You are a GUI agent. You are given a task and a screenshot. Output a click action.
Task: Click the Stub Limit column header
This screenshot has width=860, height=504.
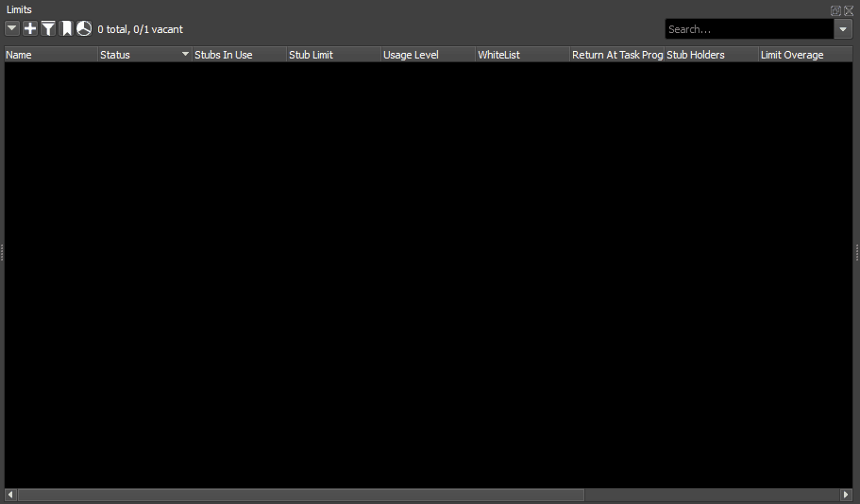pos(333,55)
